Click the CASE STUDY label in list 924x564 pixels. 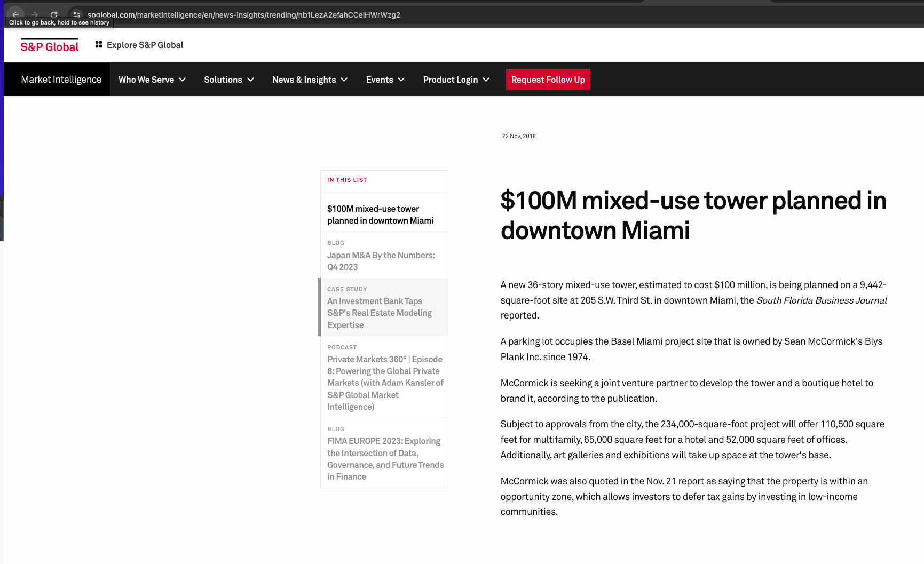click(347, 289)
